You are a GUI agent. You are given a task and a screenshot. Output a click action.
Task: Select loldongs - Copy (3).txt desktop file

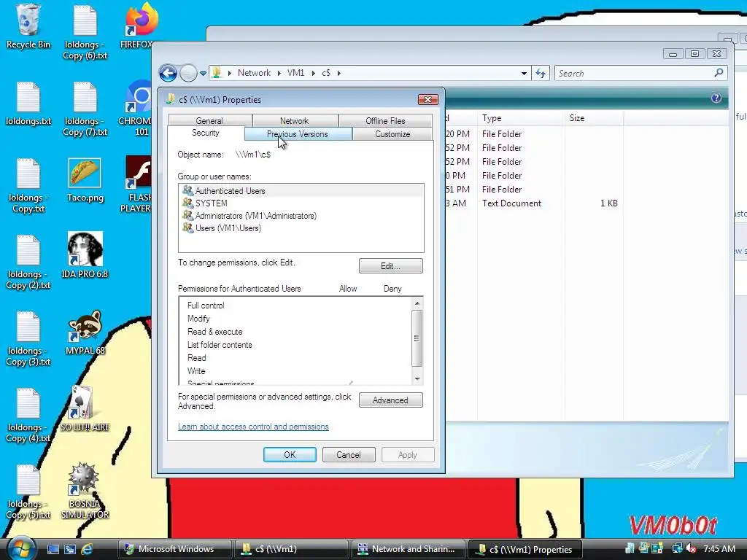click(28, 339)
